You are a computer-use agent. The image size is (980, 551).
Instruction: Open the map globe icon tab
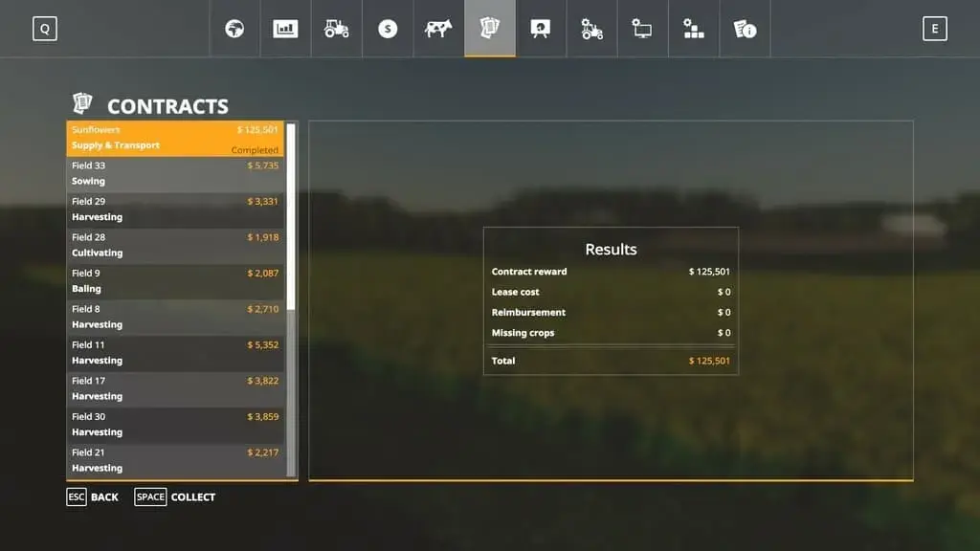pos(234,29)
